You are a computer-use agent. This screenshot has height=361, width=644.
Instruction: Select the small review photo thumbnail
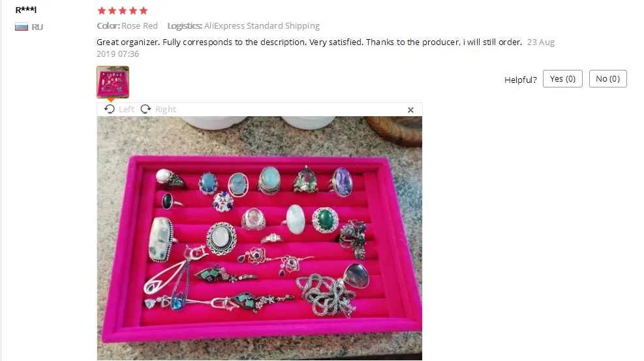pos(113,82)
